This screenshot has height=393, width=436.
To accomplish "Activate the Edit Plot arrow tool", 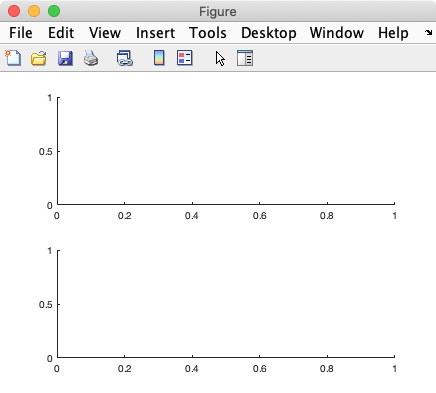I will click(x=220, y=59).
